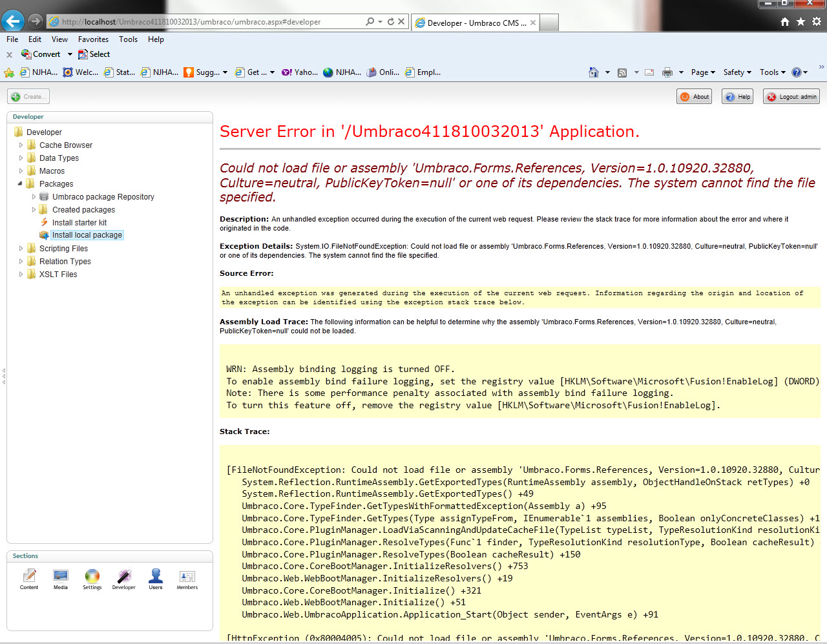The height and width of the screenshot is (644, 827).
Task: Open the new blank tab button
Action: pyautogui.click(x=549, y=23)
